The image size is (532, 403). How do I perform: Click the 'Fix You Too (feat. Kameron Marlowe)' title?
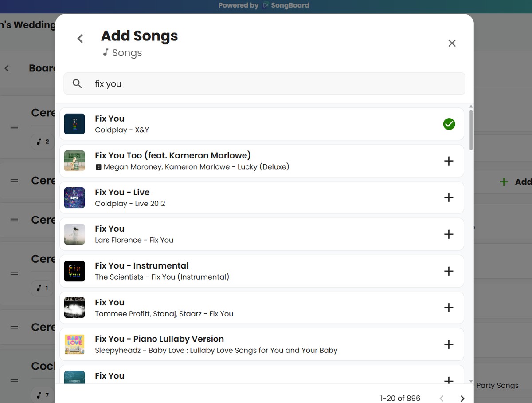pos(173,155)
